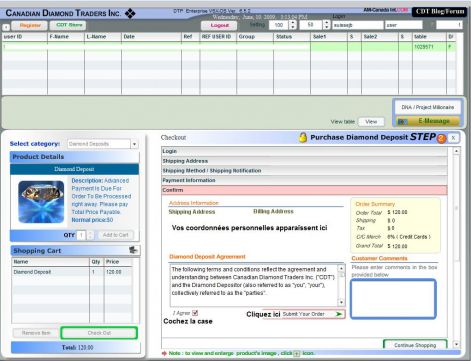The image size is (471, 361).
Task: Submit Your Order button
Action: point(304,314)
